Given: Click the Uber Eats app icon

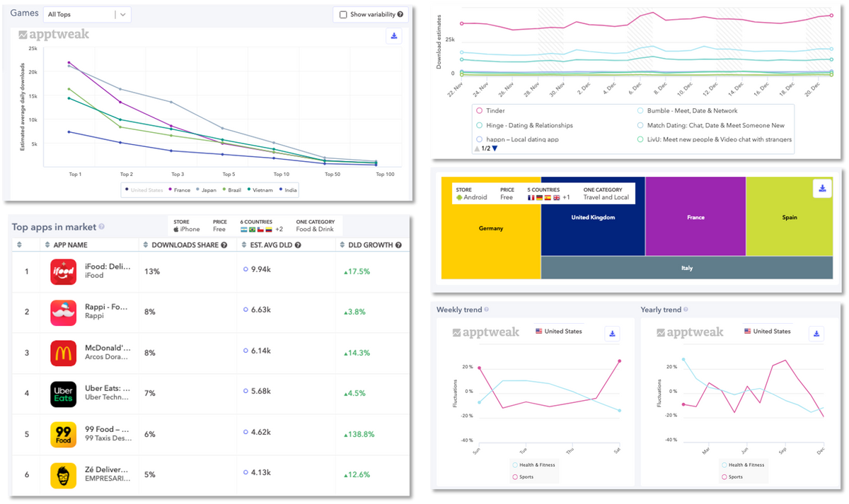Looking at the screenshot, I should pos(63,394).
